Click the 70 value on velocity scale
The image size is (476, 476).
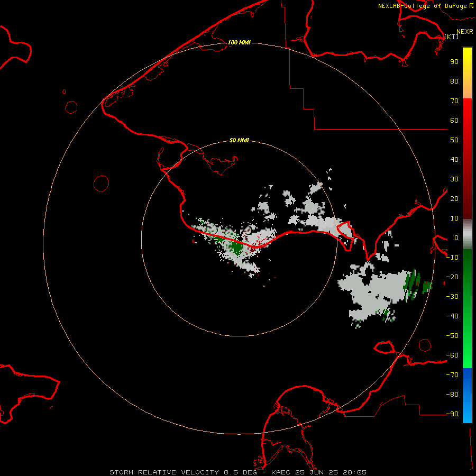pyautogui.click(x=454, y=101)
